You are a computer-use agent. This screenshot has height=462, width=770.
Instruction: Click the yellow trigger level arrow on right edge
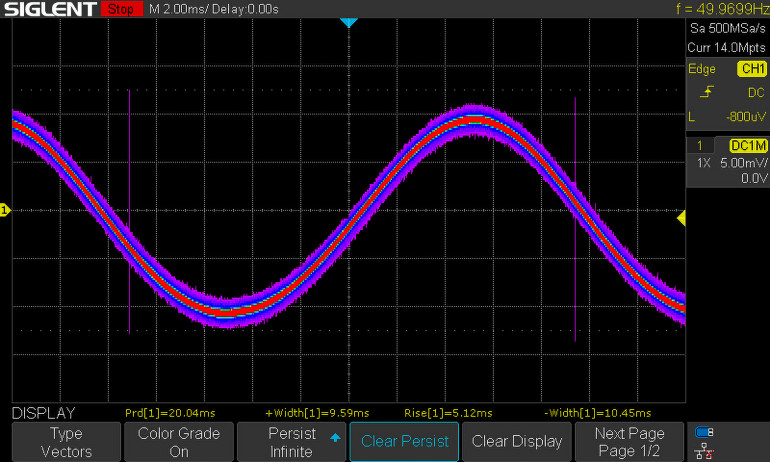[x=682, y=218]
